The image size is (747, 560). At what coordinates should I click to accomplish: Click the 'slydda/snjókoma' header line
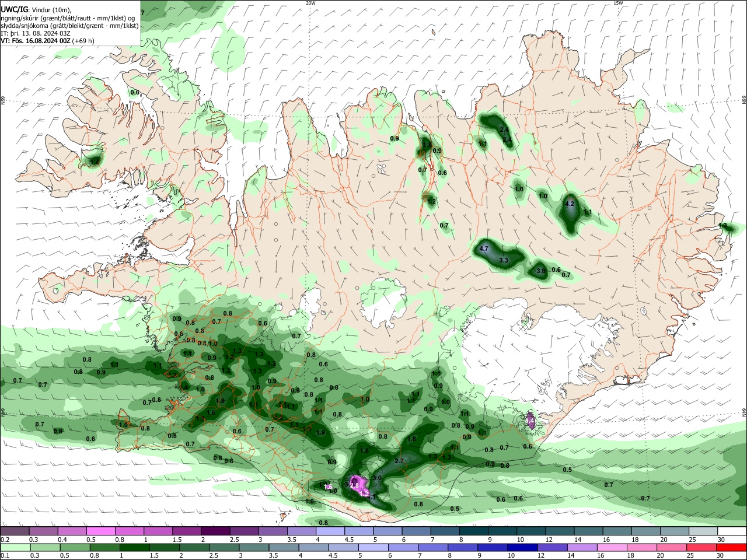(69, 26)
